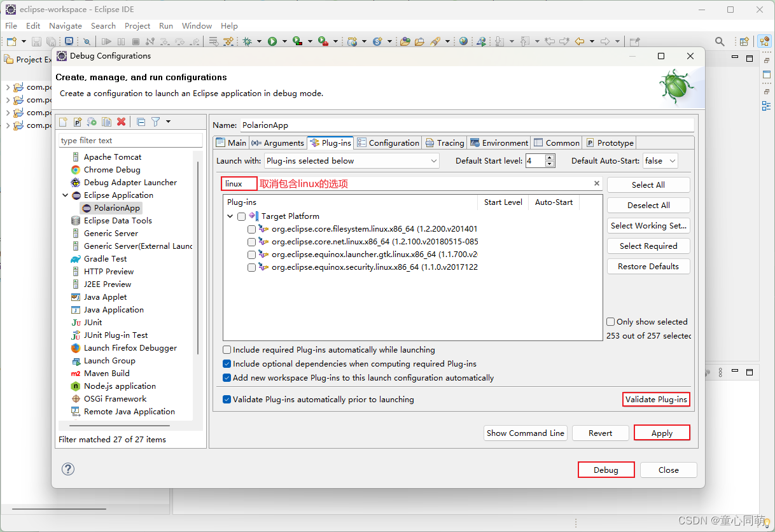Open the Navigate menu
The image size is (775, 532).
pyautogui.click(x=66, y=25)
